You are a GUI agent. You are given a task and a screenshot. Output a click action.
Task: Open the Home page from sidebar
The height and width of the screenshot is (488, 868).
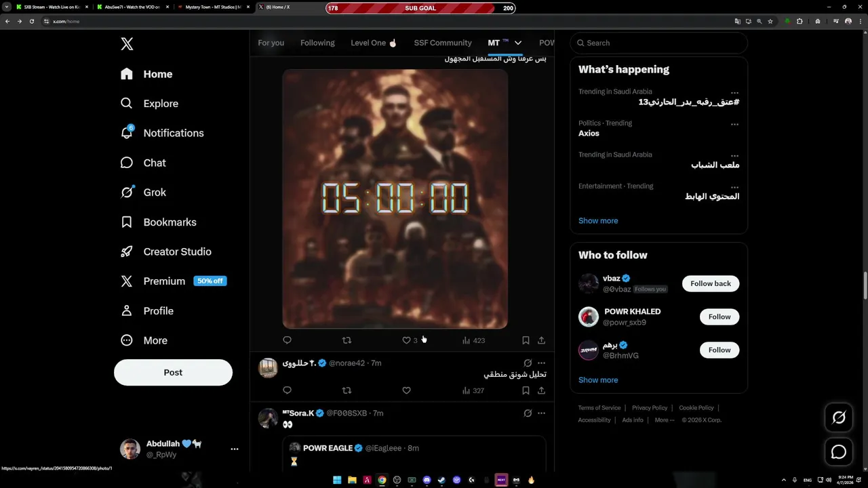point(147,74)
